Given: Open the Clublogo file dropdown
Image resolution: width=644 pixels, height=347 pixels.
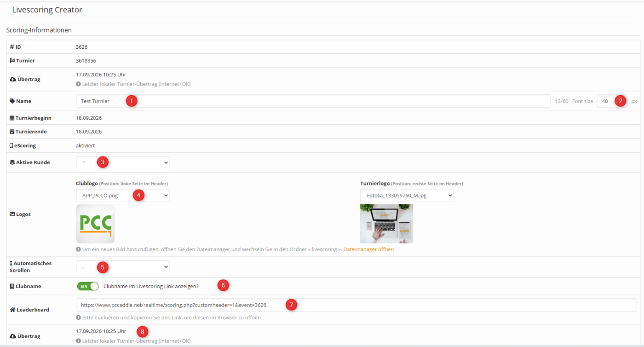Looking at the screenshot, I should [x=123, y=195].
